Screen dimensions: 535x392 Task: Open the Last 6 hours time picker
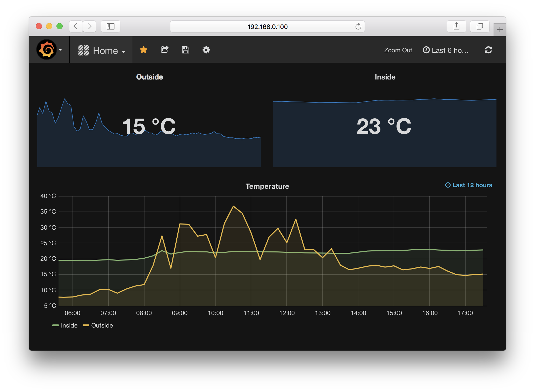[x=446, y=50]
